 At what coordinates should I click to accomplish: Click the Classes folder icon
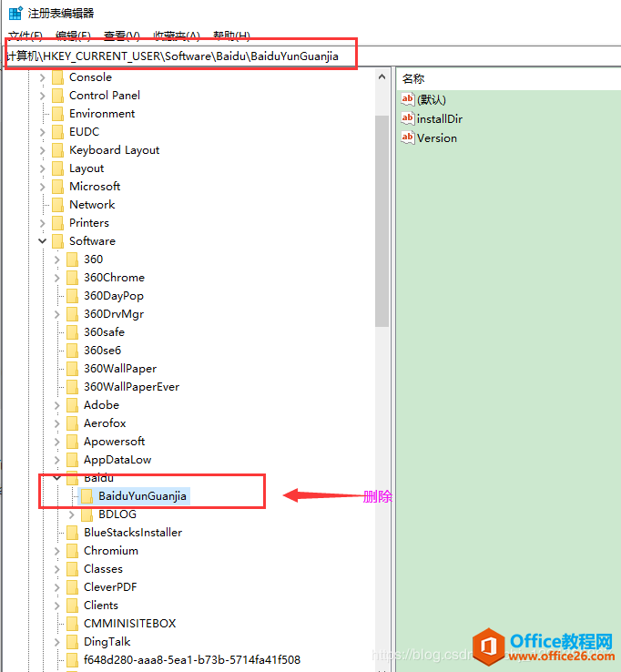click(x=73, y=569)
